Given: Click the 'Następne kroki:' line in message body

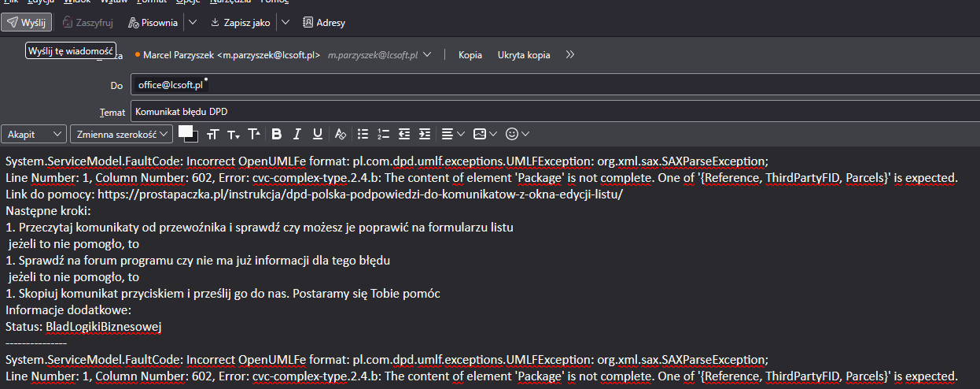Looking at the screenshot, I should coord(48,210).
